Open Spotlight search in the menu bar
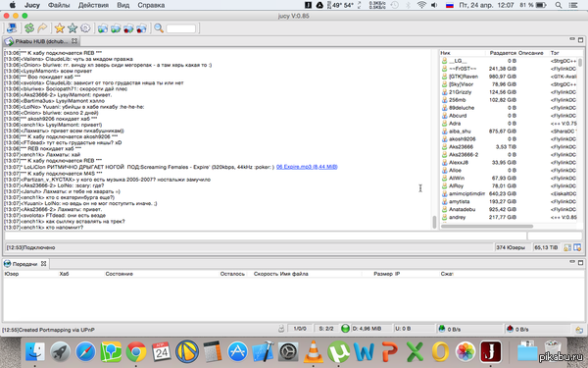588x368 pixels. point(559,5)
